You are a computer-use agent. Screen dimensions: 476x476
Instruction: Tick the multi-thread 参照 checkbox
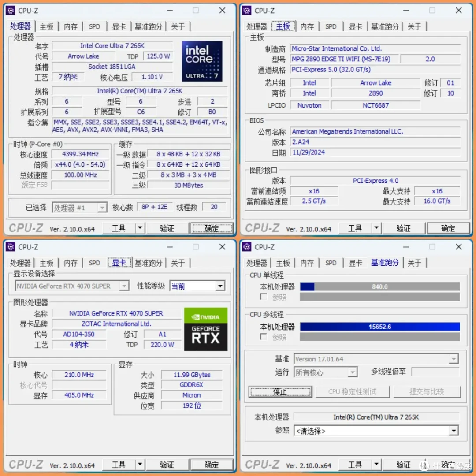[264, 337]
